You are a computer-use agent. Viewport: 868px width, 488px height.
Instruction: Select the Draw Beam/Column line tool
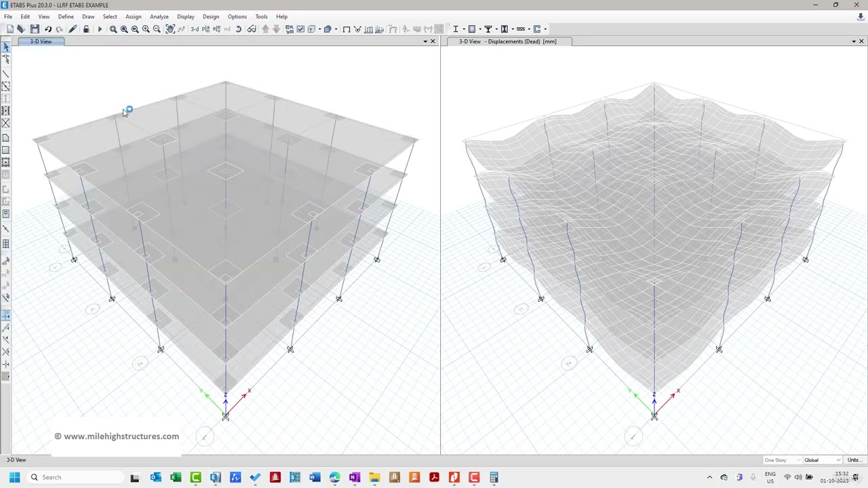point(5,74)
